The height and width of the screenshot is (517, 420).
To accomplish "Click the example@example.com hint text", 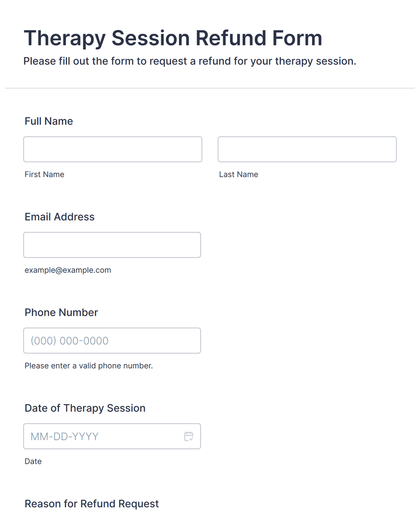I will click(68, 270).
